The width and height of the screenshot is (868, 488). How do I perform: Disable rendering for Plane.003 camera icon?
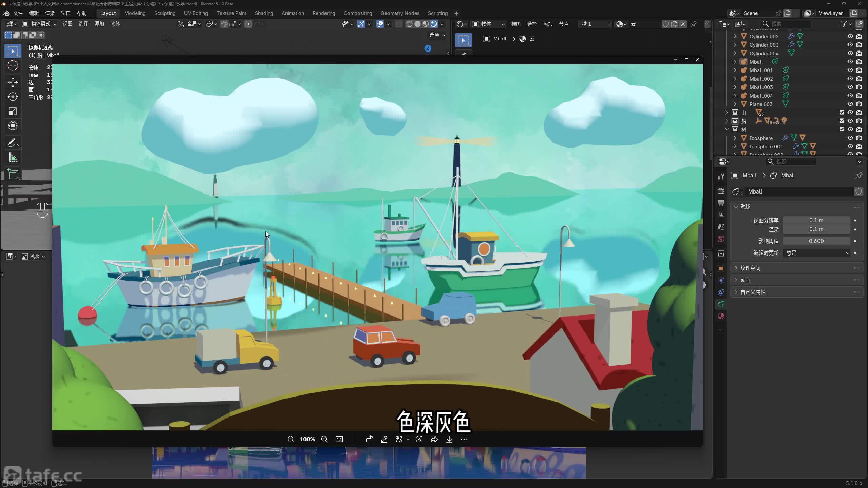(x=859, y=104)
